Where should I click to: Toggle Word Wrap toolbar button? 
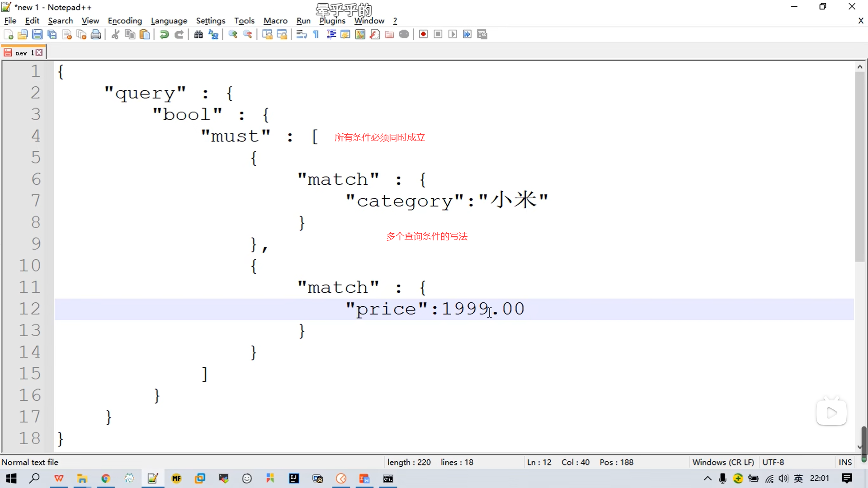[302, 34]
